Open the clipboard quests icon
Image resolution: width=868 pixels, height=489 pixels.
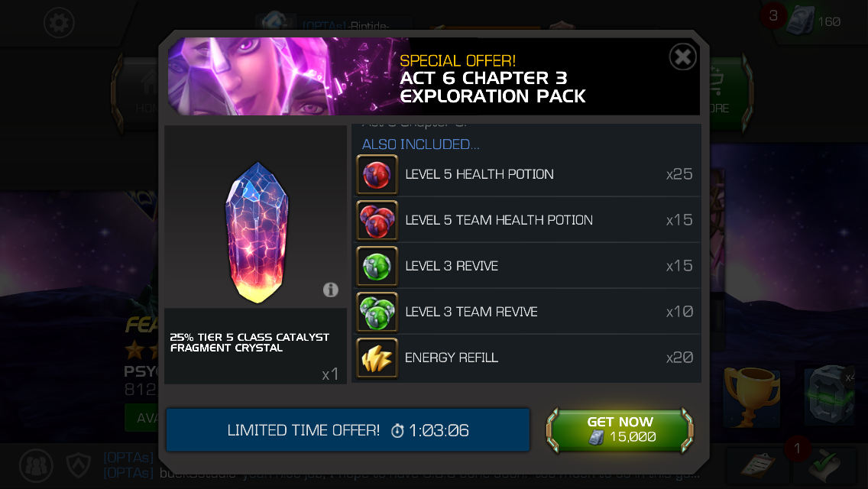758,465
